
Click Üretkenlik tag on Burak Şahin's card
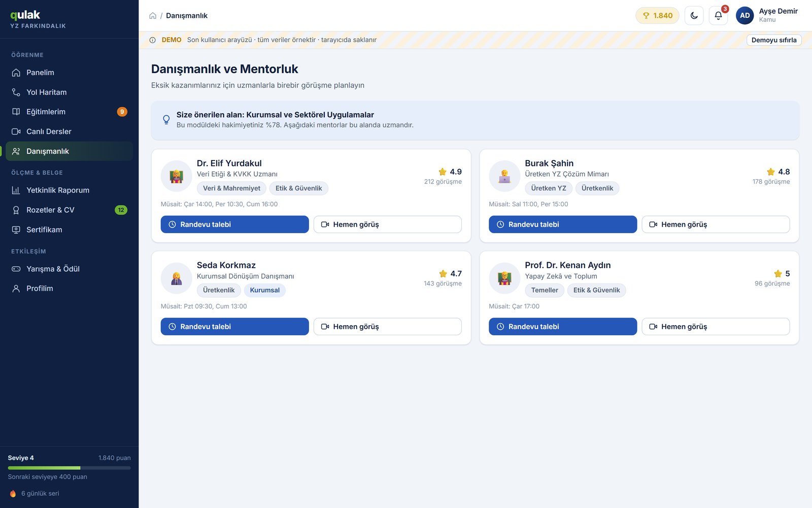tap(597, 188)
